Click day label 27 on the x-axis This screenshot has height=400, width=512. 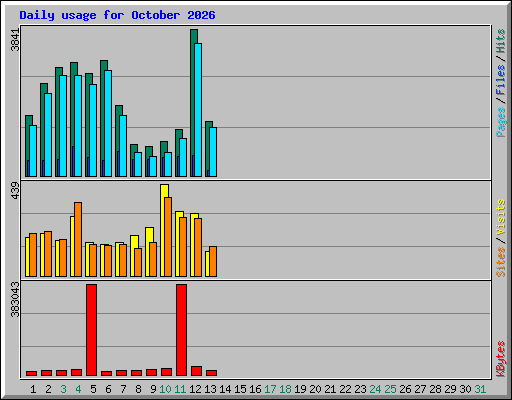point(420,389)
